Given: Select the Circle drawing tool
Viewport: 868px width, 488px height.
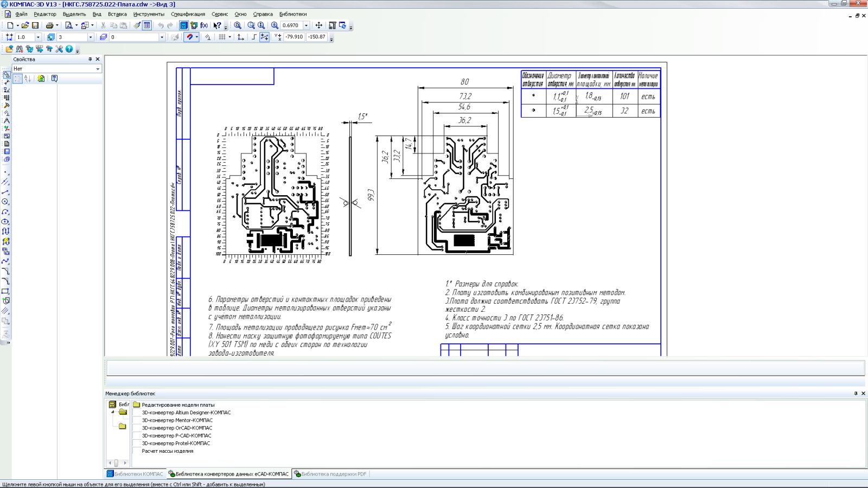Looking at the screenshot, I should [6, 202].
